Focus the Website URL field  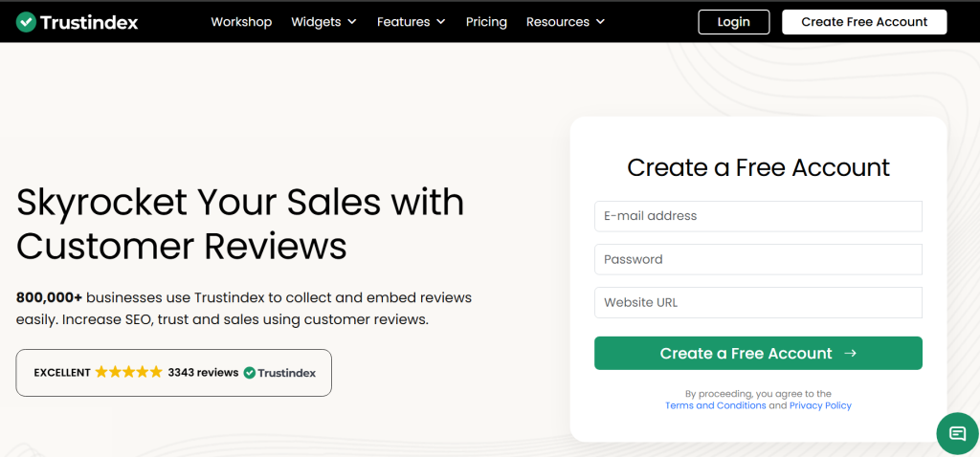pos(758,303)
